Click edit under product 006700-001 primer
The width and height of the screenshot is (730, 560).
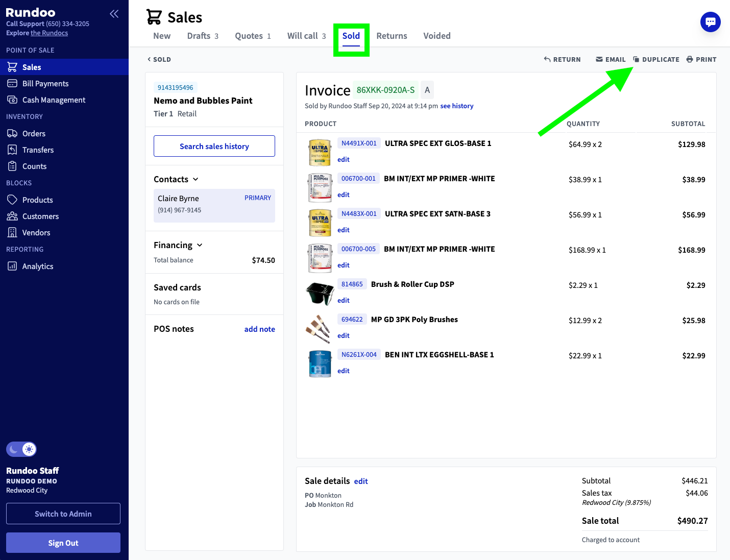(344, 194)
